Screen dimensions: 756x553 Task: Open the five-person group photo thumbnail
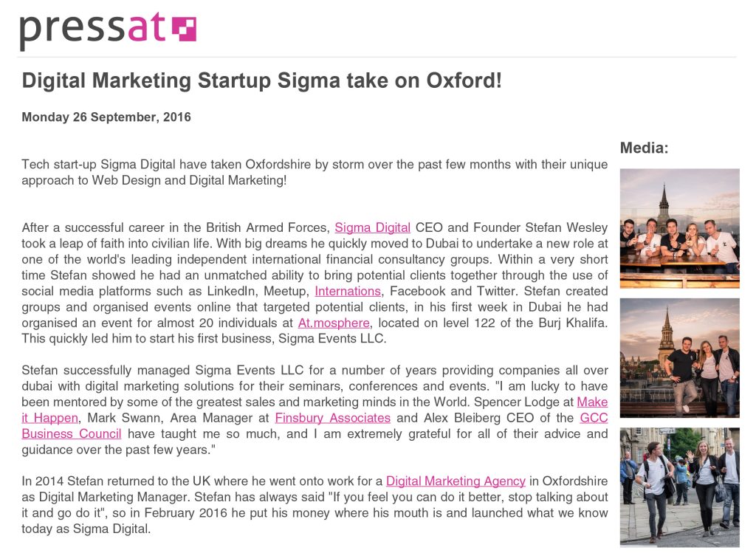pyautogui.click(x=679, y=229)
